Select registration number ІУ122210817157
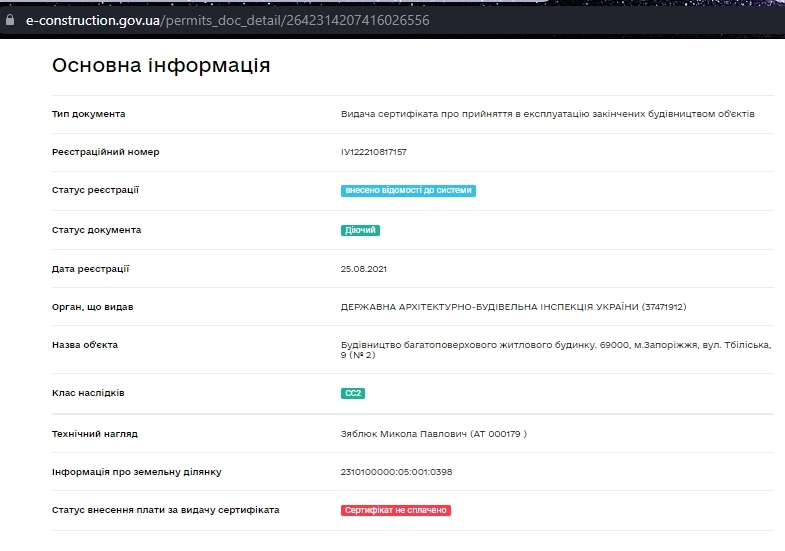Viewport: 785px width, 551px height. pos(373,152)
